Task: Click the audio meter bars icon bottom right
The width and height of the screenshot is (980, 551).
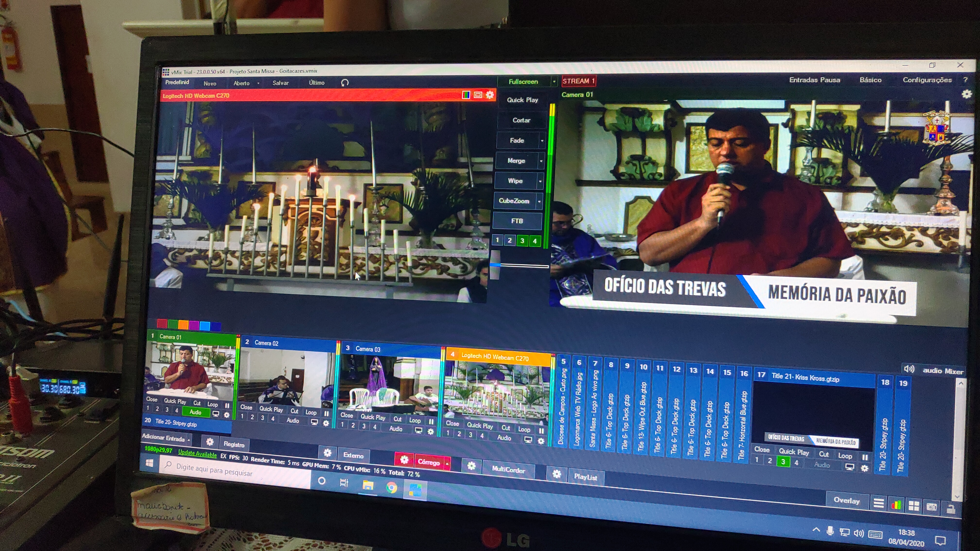Action: [x=896, y=505]
